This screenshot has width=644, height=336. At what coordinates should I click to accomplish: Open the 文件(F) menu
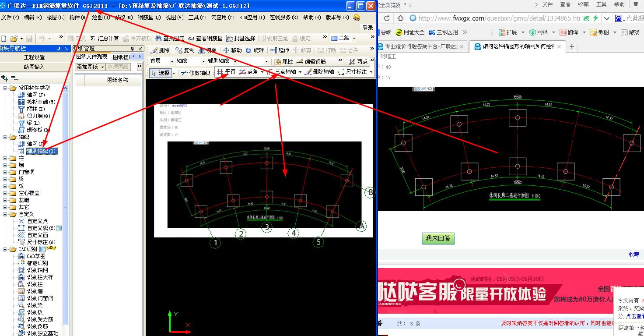click(x=10, y=18)
